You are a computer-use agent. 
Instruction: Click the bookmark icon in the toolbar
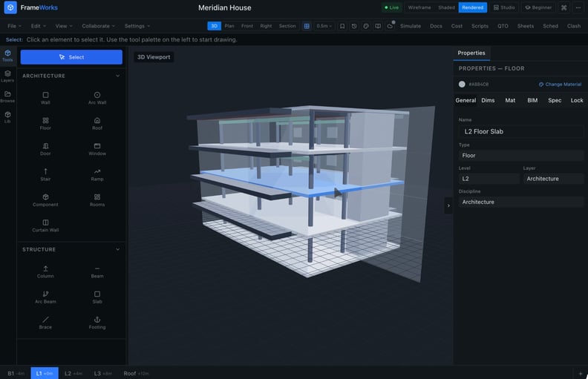pyautogui.click(x=342, y=26)
